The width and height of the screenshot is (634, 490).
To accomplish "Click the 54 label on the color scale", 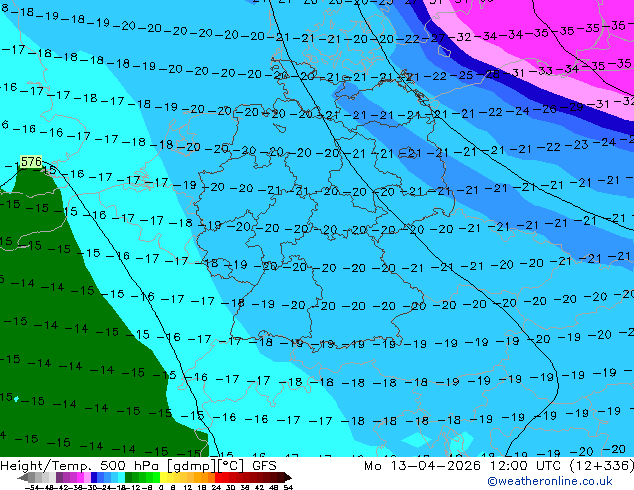I will [x=288, y=487].
